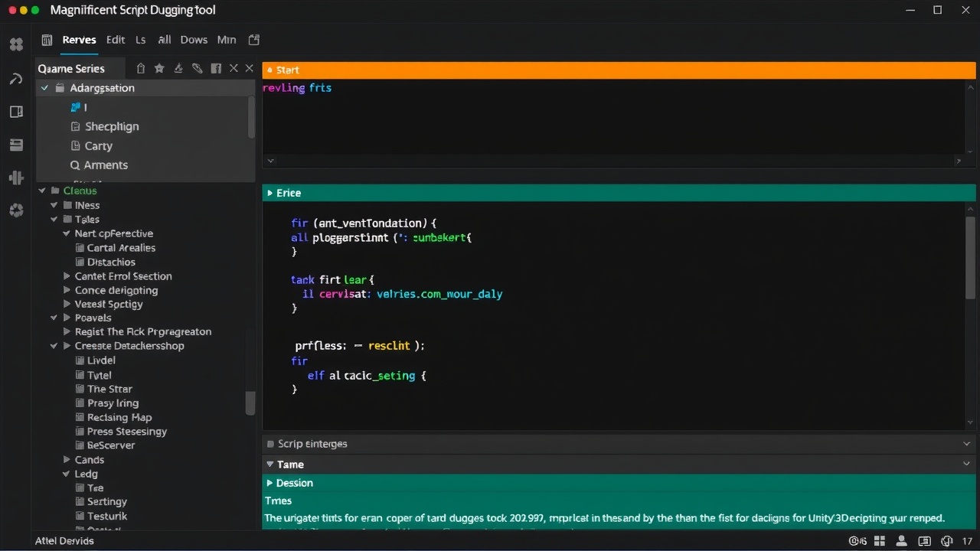Screen dimensions: 980x551
Task: Expand the Regist The Rck Prgregreaton node
Action: [67, 332]
